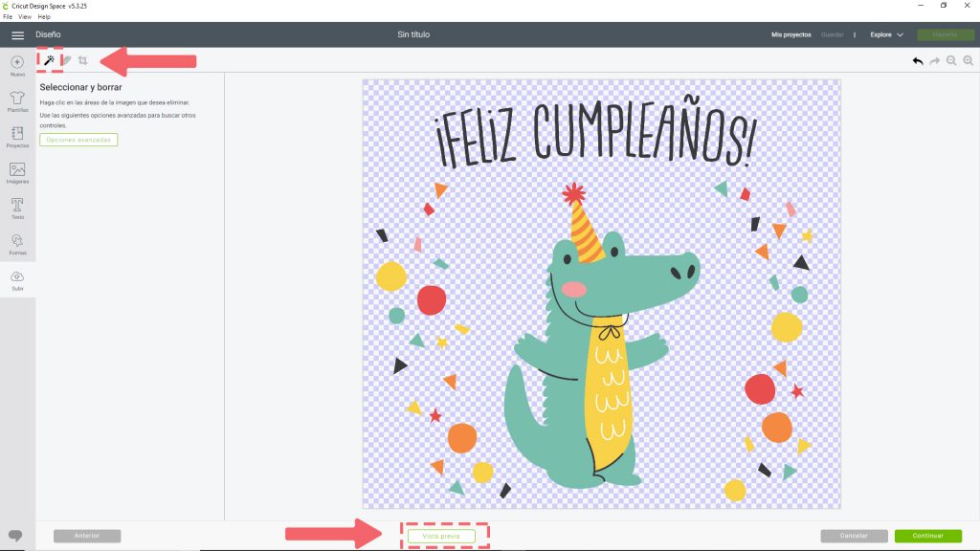Image resolution: width=980 pixels, height=551 pixels.
Task: Choose the Erase tool icon
Action: pos(67,60)
